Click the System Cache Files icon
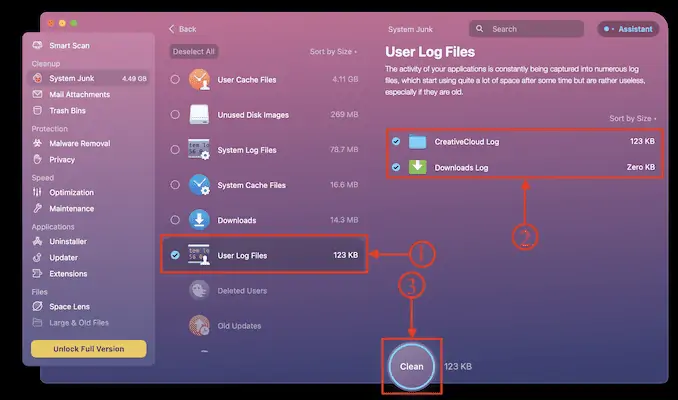678x400 pixels. [199, 185]
